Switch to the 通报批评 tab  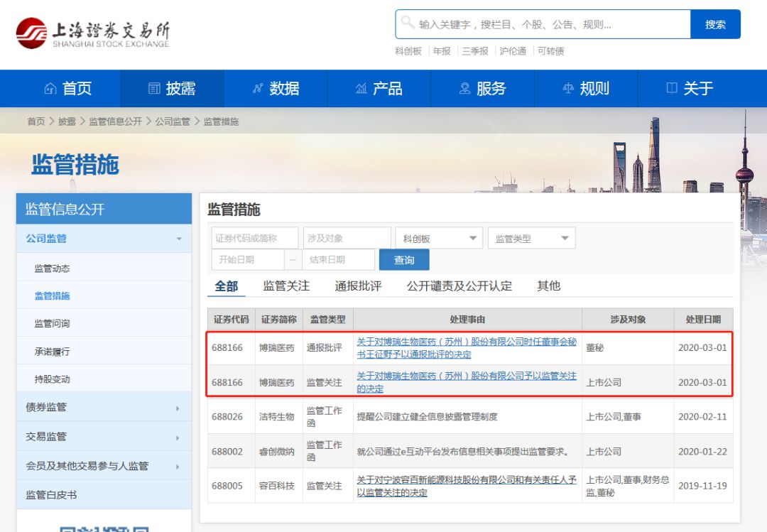[x=358, y=286]
